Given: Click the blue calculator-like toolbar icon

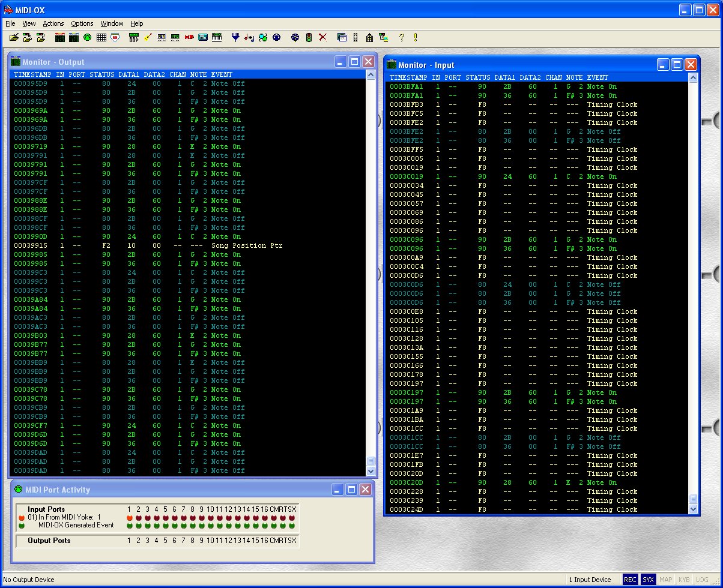Looking at the screenshot, I should coord(203,37).
